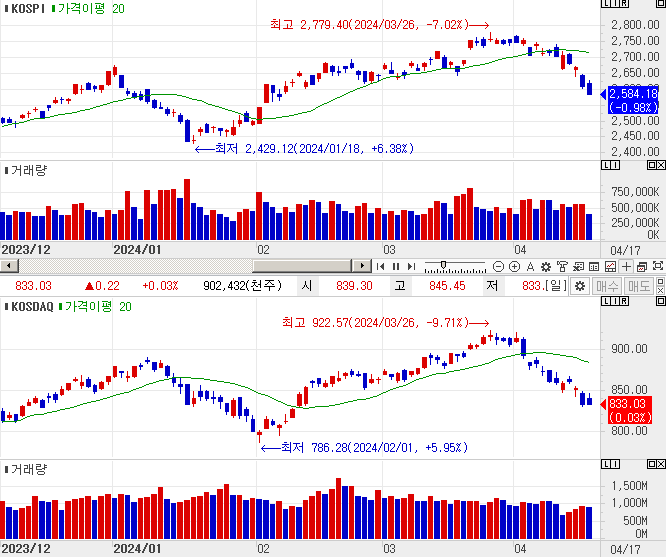Select the KOSDAQ series label
This screenshot has height=557, width=666.
coord(29,306)
